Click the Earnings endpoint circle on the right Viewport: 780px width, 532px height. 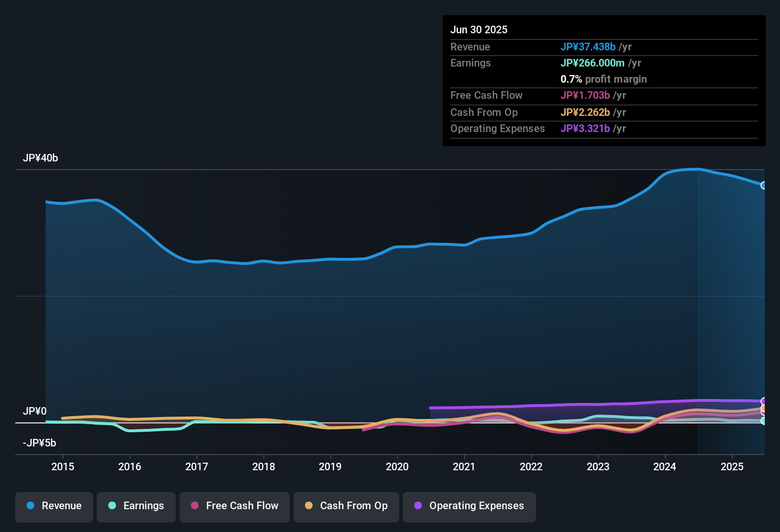click(x=763, y=421)
